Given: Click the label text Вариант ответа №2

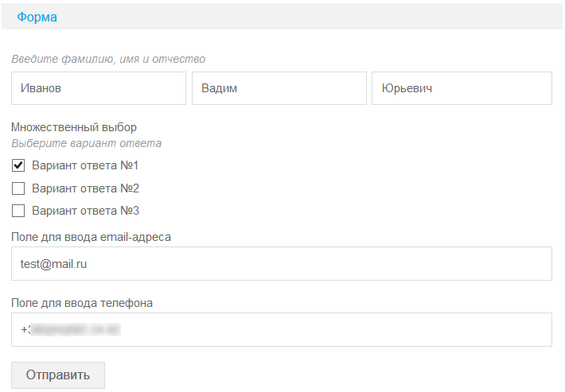Looking at the screenshot, I should tap(86, 188).
